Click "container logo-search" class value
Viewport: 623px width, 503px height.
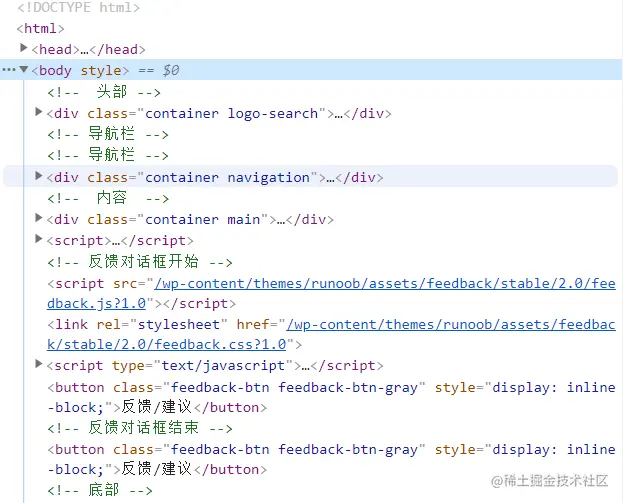point(232,114)
